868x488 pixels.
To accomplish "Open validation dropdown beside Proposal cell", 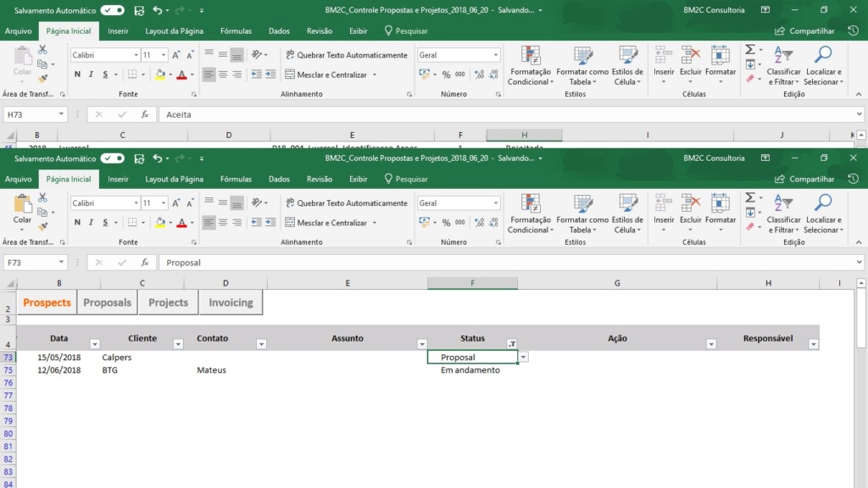I will point(523,358).
